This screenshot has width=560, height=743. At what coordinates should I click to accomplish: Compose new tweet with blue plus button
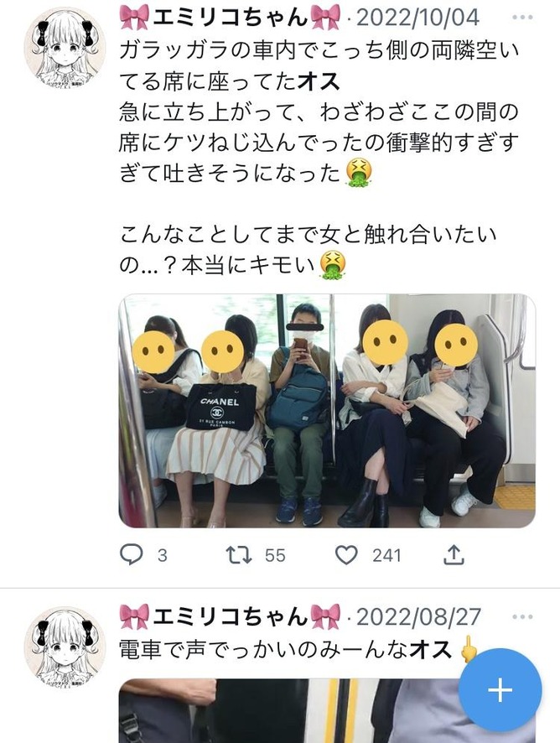(500, 690)
